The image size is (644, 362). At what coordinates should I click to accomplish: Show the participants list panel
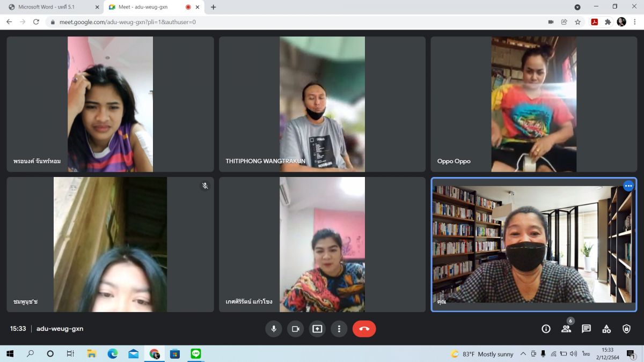[x=566, y=329]
